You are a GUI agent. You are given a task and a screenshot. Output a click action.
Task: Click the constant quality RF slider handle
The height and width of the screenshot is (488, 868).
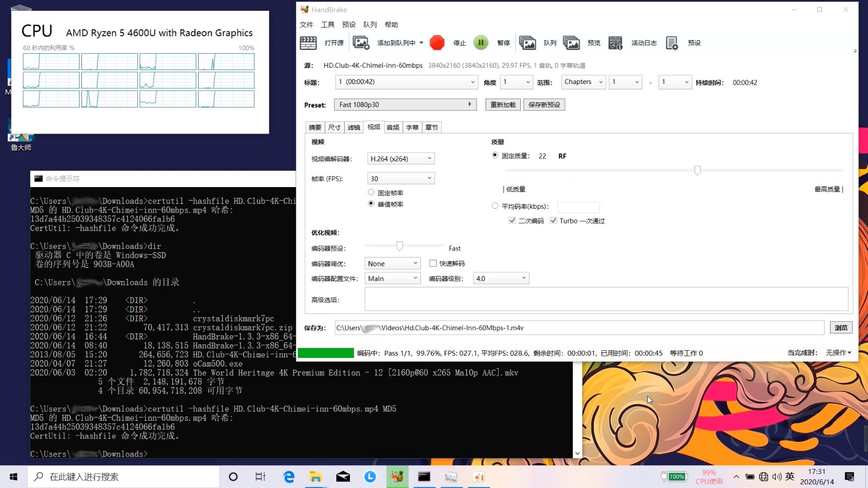pyautogui.click(x=698, y=170)
